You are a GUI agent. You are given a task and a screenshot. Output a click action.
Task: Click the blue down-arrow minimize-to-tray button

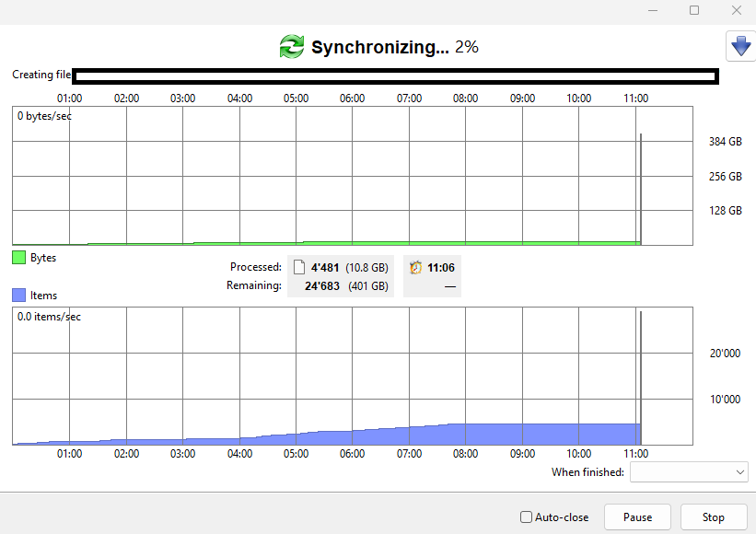[740, 46]
